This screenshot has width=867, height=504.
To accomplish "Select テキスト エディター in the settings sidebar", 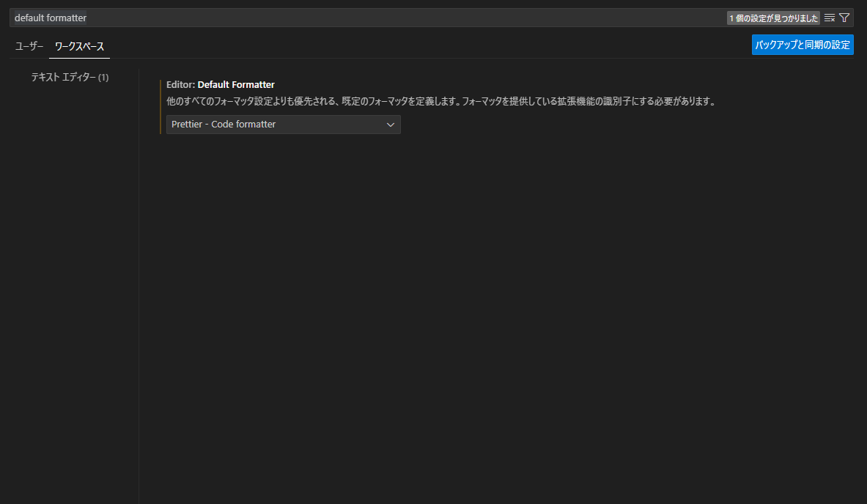I will pyautogui.click(x=64, y=76).
